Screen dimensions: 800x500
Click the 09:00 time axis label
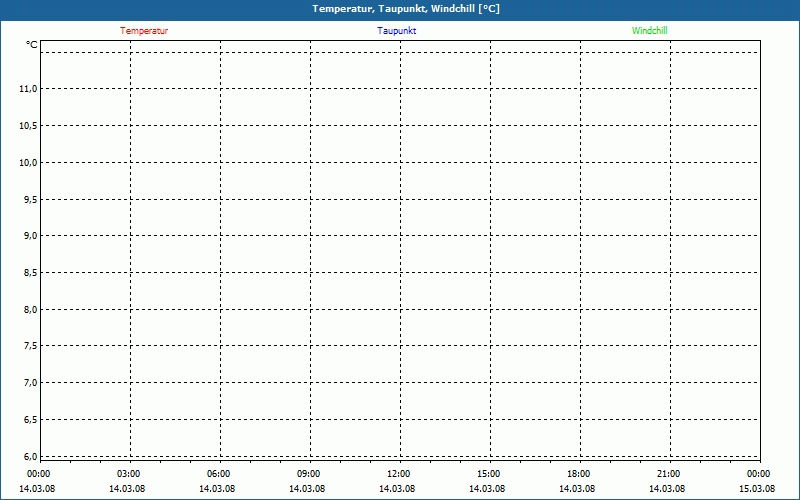tap(309, 474)
